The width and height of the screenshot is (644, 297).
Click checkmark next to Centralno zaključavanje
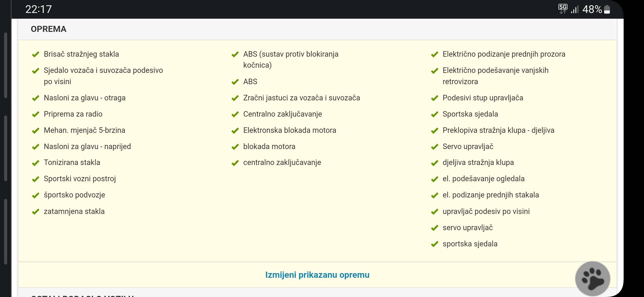tap(235, 114)
